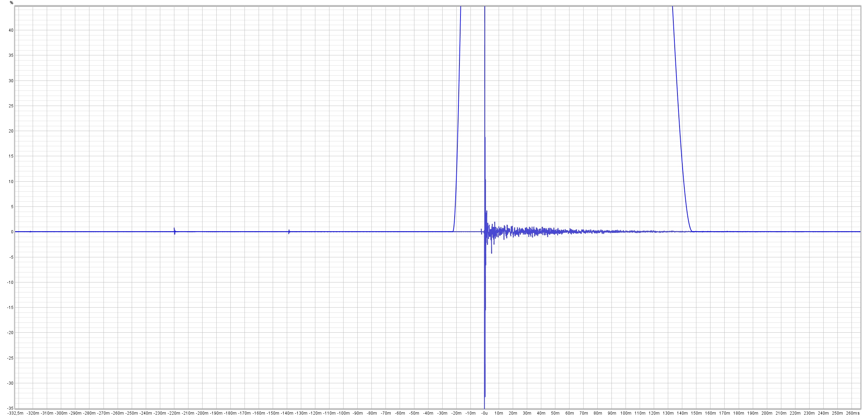Image resolution: width=868 pixels, height=417 pixels.
Task: Select the 20m time axis label
Action: (513, 413)
